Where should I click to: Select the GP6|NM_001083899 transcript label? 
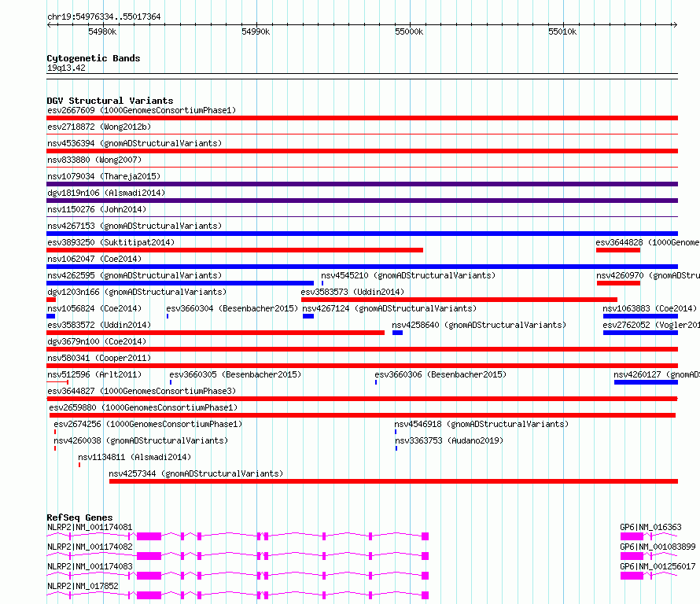(x=658, y=547)
